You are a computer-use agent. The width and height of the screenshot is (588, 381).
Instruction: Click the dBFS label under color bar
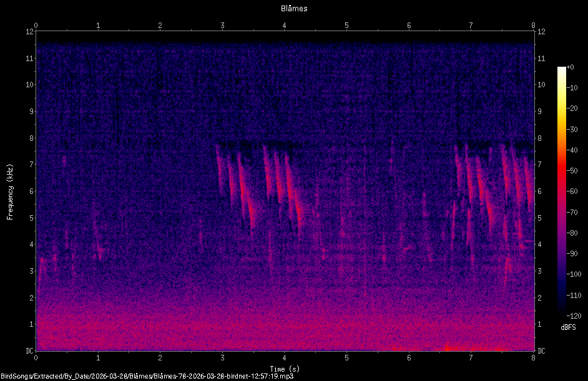point(568,327)
